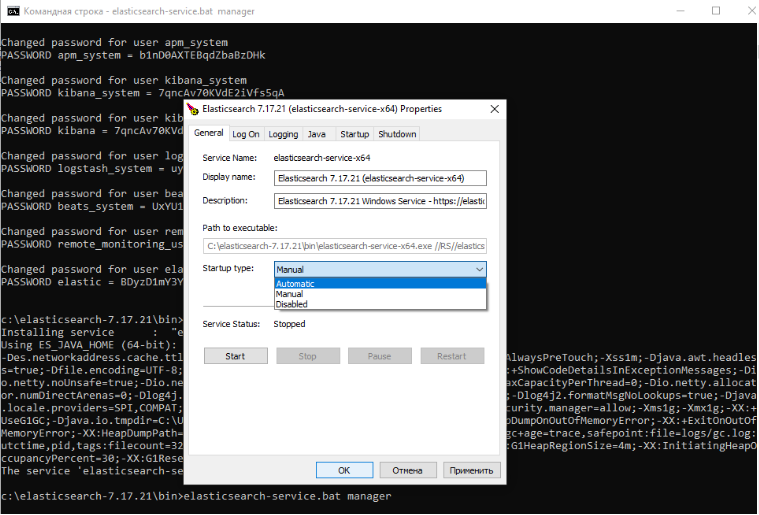Click the elasticsearch-service-x64 service name text
759x515 pixels.
[322, 158]
